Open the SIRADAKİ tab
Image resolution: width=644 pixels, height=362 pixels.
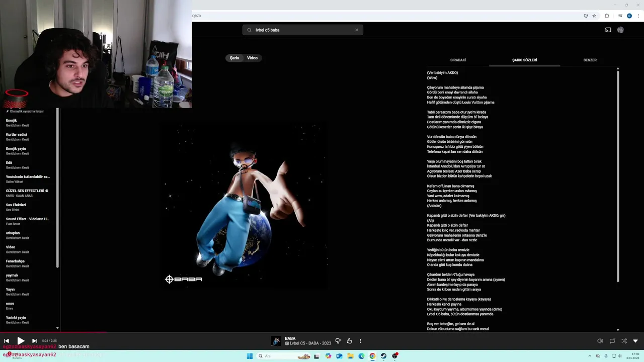coord(458,60)
